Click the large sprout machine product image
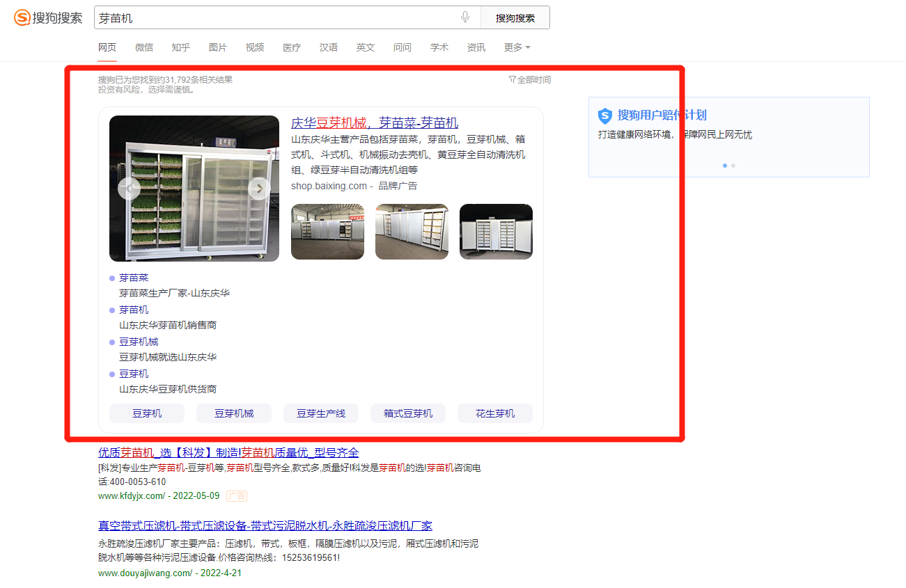The image size is (906, 588). tap(194, 189)
